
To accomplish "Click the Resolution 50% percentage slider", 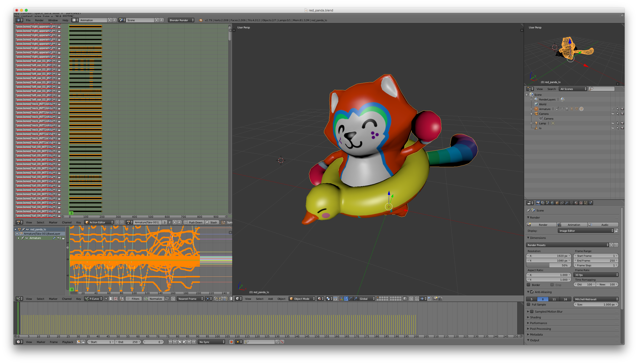I will (x=549, y=265).
